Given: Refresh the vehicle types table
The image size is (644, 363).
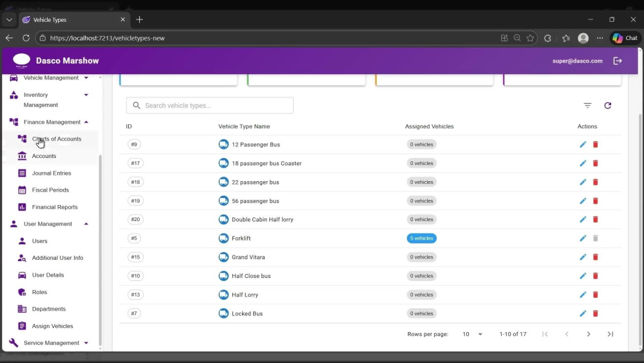Looking at the screenshot, I should tap(608, 106).
